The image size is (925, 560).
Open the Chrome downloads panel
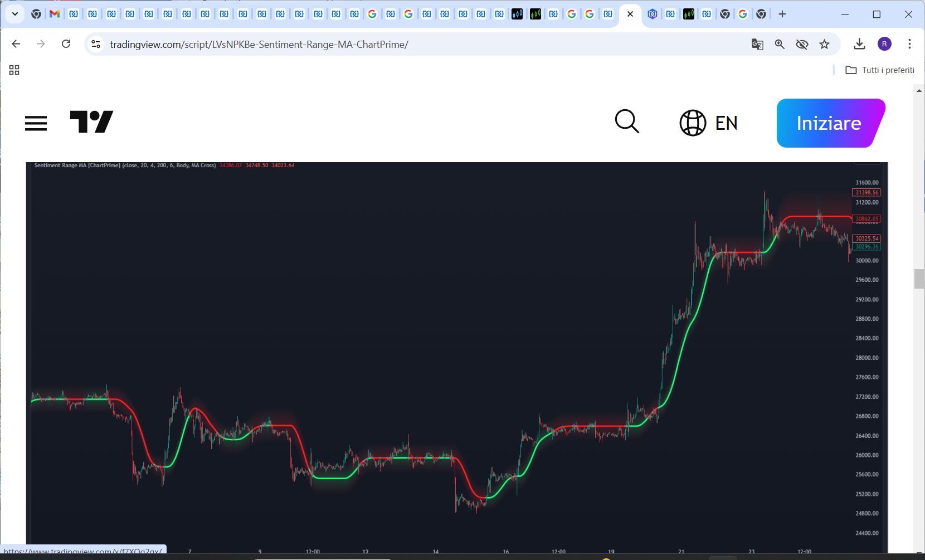(x=859, y=44)
